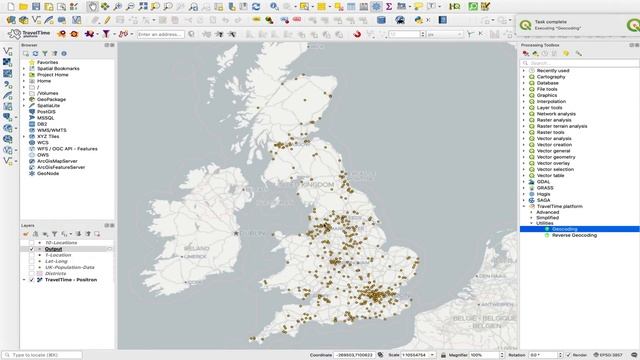
Task: Expand the Recently used toolbox group
Action: tap(524, 71)
